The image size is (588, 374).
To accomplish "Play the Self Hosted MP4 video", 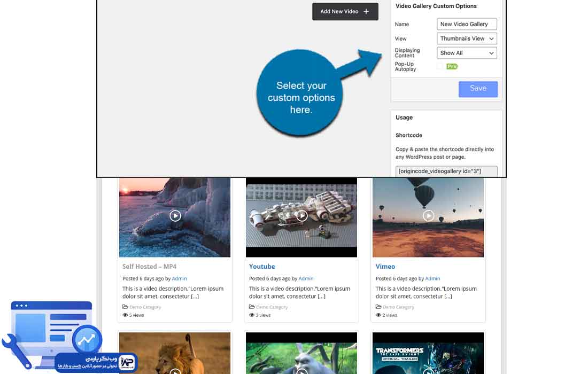I will tap(175, 216).
